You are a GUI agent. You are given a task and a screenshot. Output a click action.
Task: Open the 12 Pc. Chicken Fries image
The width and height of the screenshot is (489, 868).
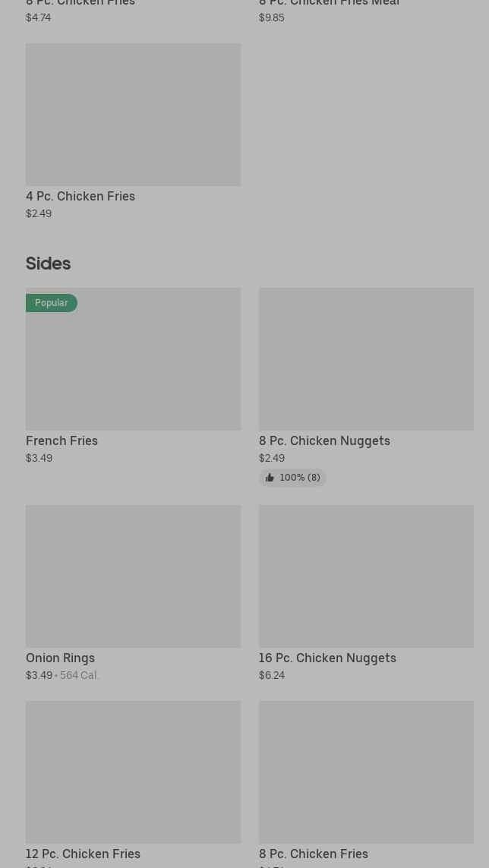pos(134,772)
